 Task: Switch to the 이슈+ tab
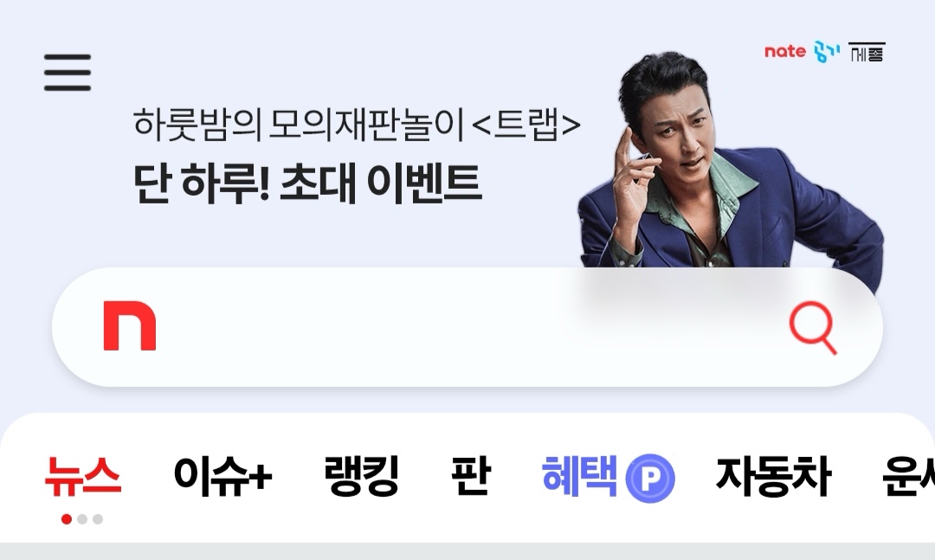point(222,476)
